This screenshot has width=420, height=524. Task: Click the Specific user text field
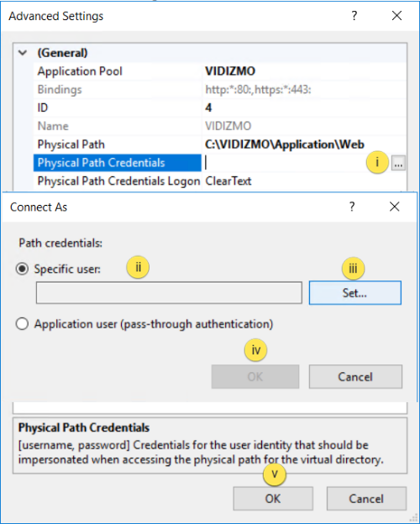click(x=169, y=293)
